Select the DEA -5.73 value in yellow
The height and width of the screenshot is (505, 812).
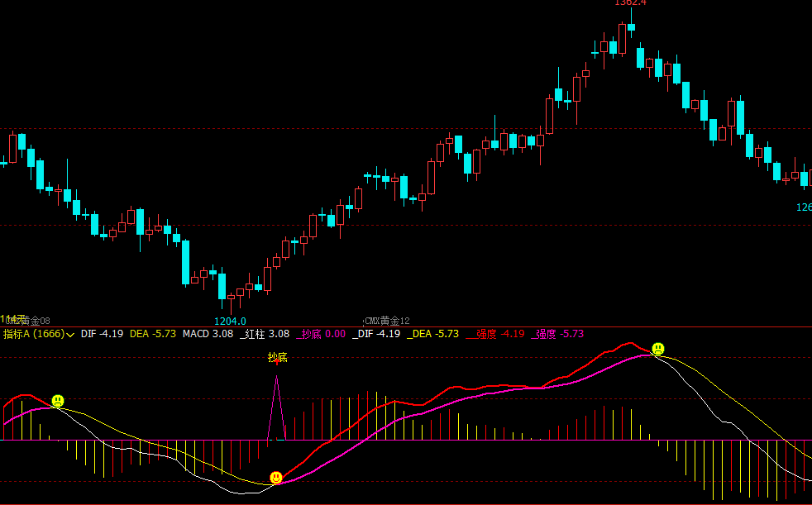(153, 334)
